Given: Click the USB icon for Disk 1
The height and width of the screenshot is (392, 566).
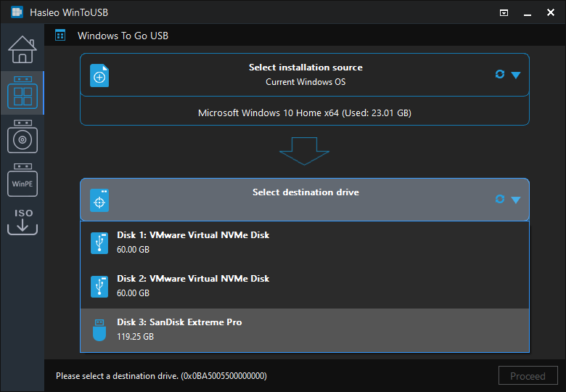Looking at the screenshot, I should (99, 243).
